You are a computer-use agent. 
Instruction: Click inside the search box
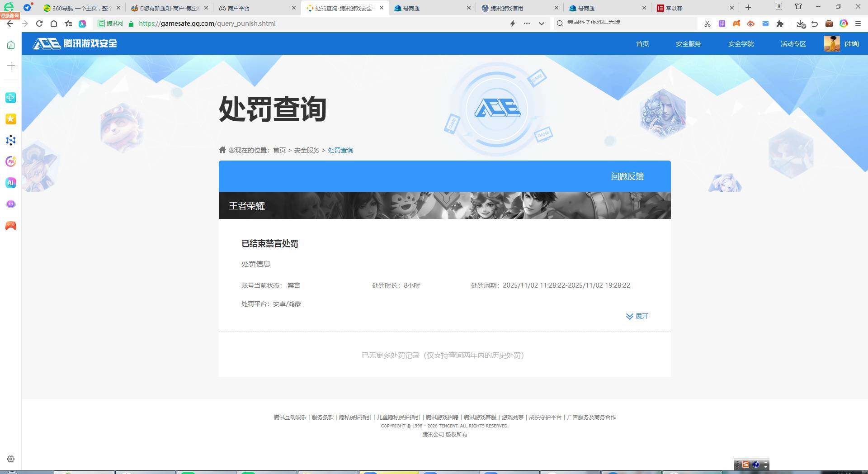click(x=624, y=23)
